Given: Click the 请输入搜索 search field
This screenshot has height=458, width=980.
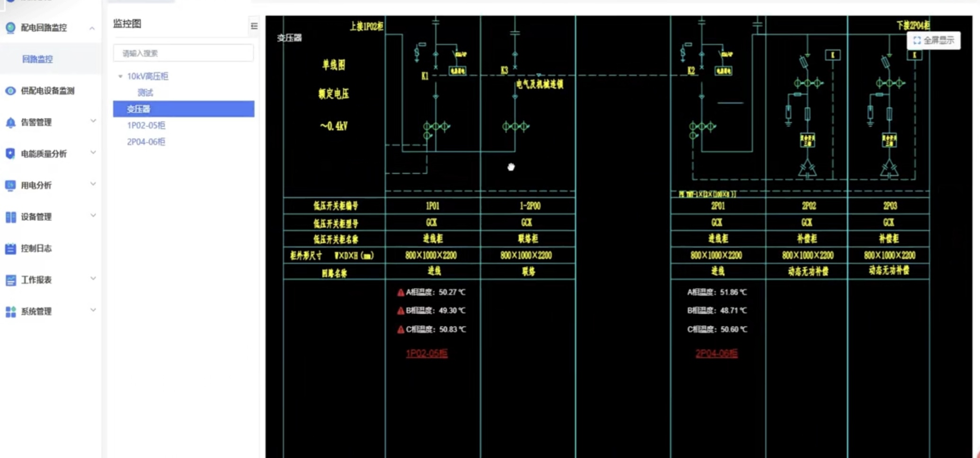Looking at the screenshot, I should (x=183, y=53).
